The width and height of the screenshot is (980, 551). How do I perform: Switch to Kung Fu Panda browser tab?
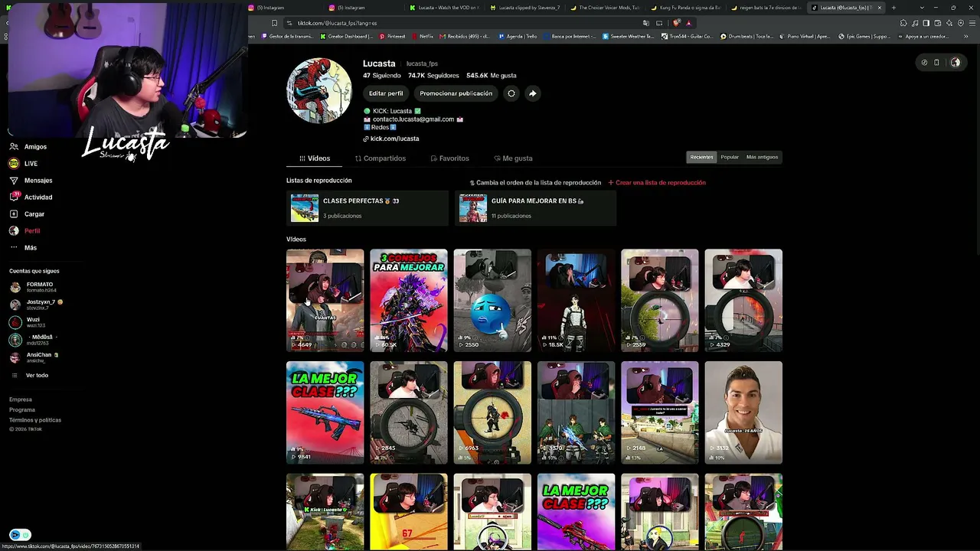tap(685, 8)
